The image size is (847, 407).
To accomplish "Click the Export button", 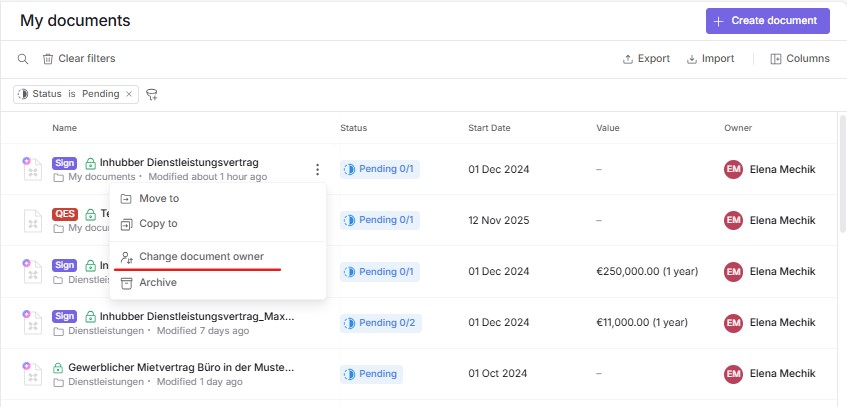I will [x=646, y=59].
